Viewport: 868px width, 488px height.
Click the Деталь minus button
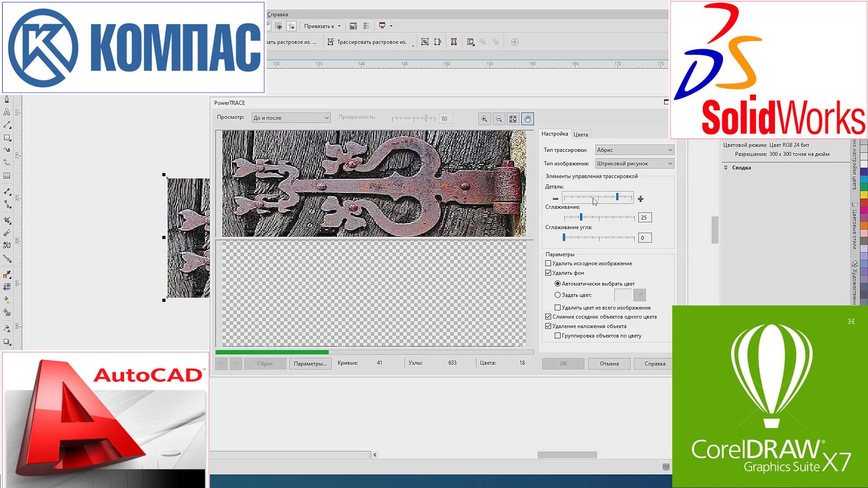[555, 199]
